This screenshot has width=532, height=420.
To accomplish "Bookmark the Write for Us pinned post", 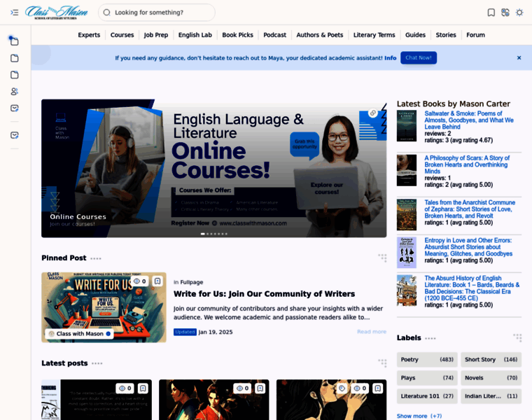I will coord(157,281).
